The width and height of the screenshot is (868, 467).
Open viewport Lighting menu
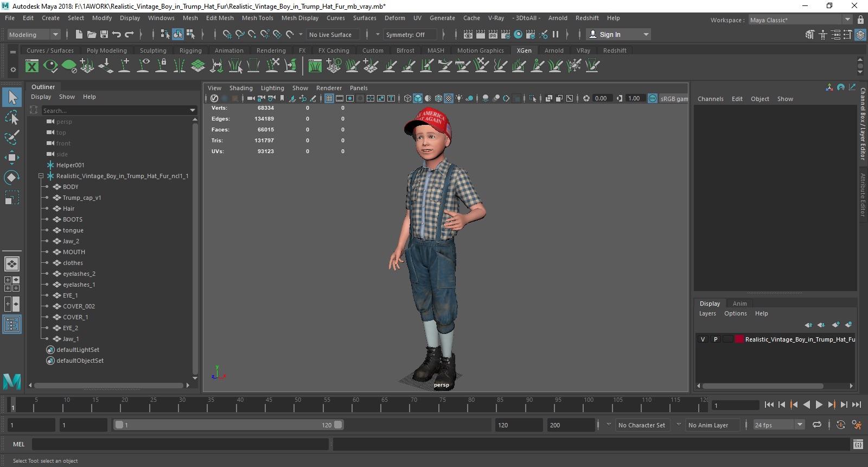272,88
